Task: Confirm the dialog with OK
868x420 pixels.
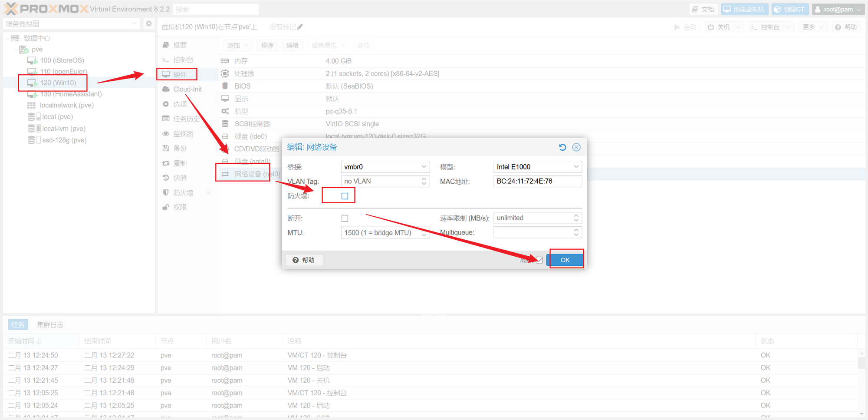Action: point(565,260)
